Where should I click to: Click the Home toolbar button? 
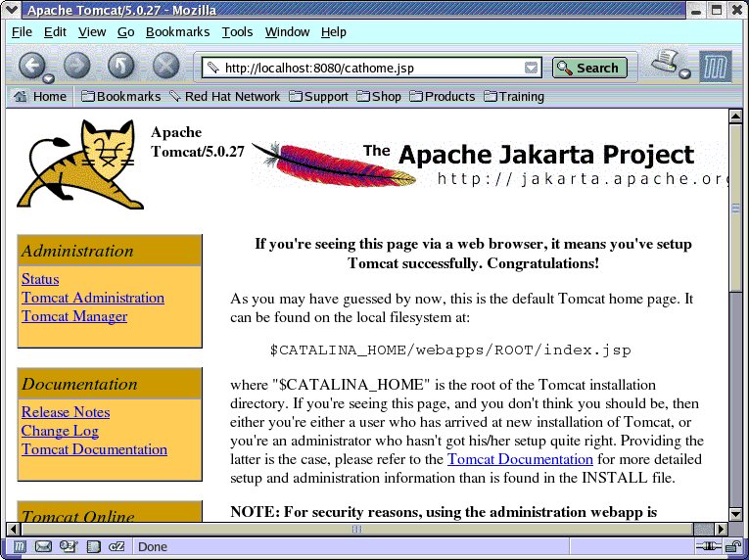[x=40, y=97]
